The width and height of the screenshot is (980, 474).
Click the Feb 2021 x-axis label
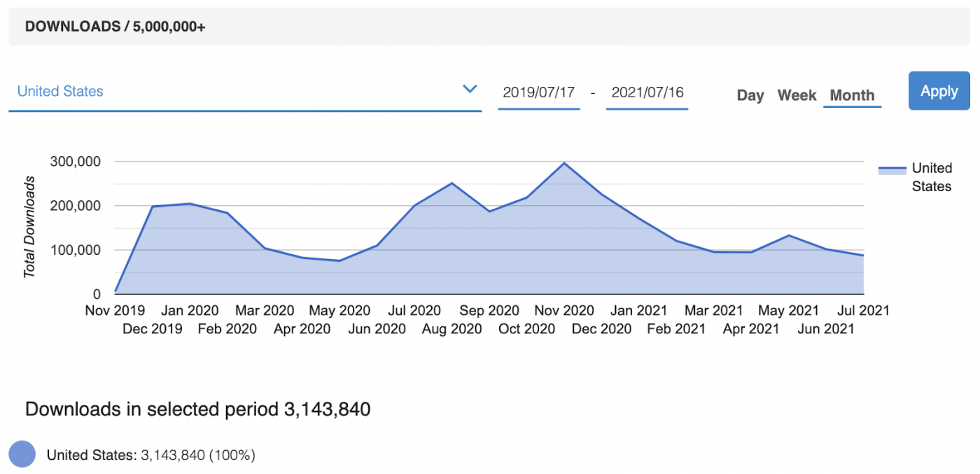coord(676,329)
